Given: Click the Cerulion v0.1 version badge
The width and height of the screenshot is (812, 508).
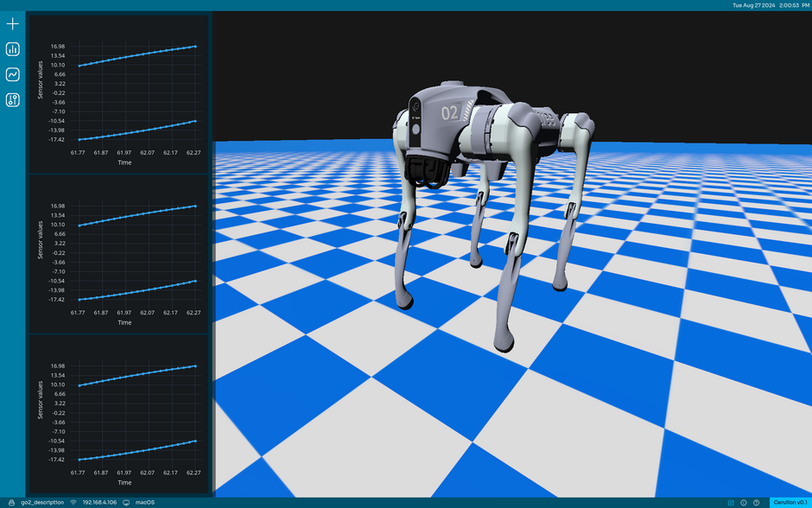Looking at the screenshot, I should click(790, 502).
